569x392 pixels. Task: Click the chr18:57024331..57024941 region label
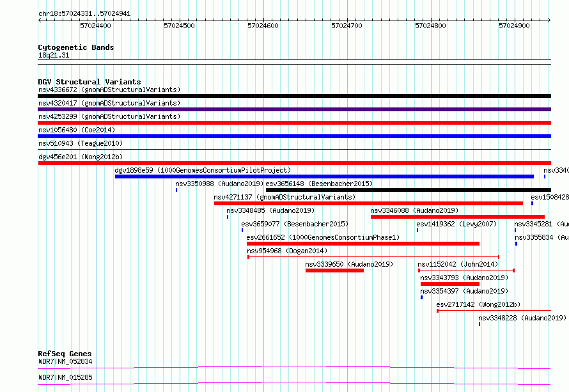(x=84, y=13)
